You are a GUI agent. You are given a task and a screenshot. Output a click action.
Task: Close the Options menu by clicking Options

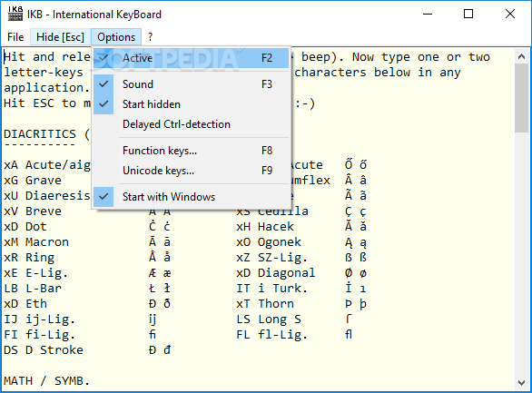coord(116,37)
